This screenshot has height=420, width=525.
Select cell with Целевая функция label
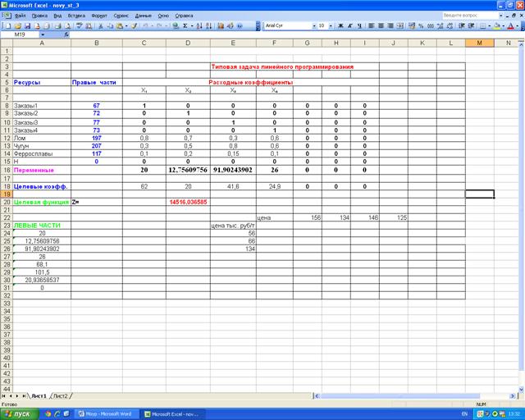point(42,202)
